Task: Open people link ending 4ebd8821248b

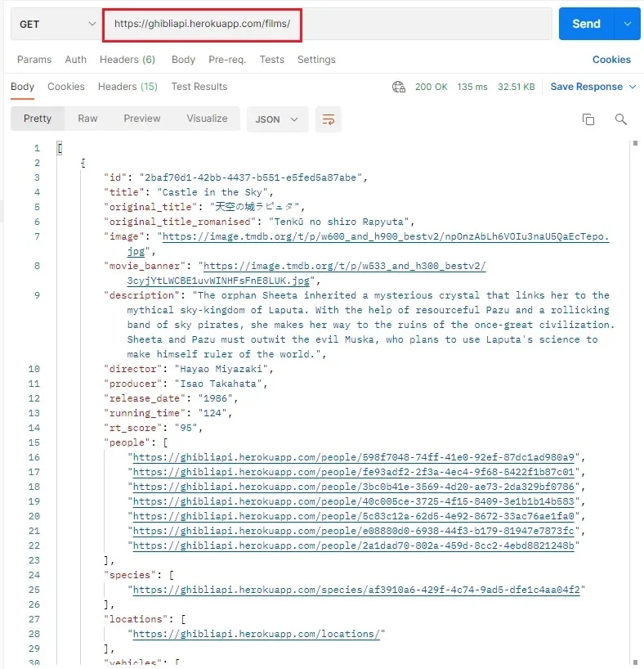Action: (354, 546)
